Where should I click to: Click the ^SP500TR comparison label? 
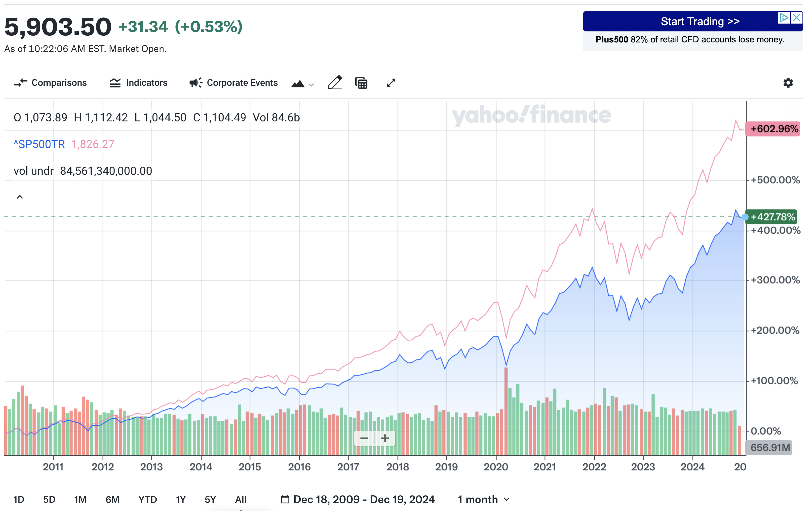coord(39,144)
